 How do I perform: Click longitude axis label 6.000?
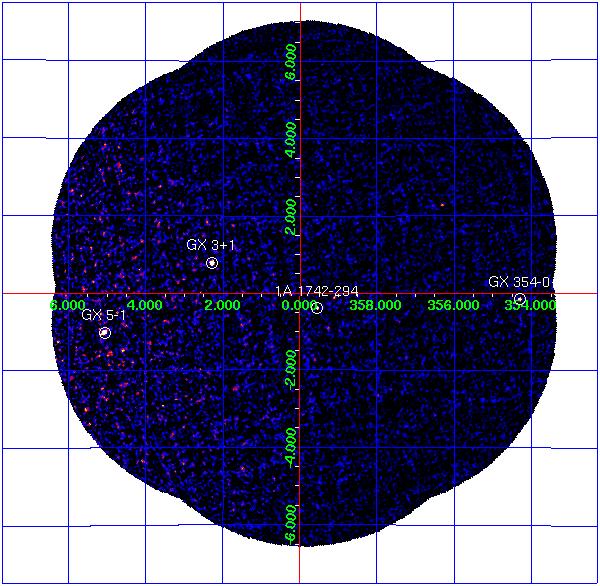pos(68,305)
